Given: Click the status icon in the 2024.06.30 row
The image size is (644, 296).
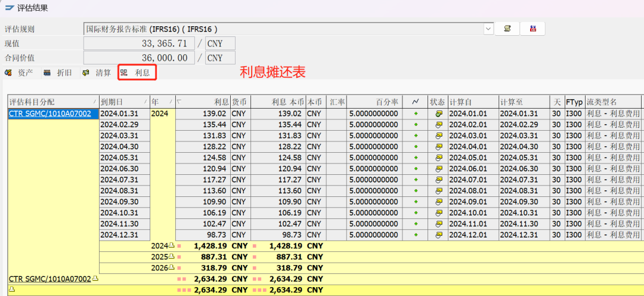Looking at the screenshot, I should [x=439, y=168].
